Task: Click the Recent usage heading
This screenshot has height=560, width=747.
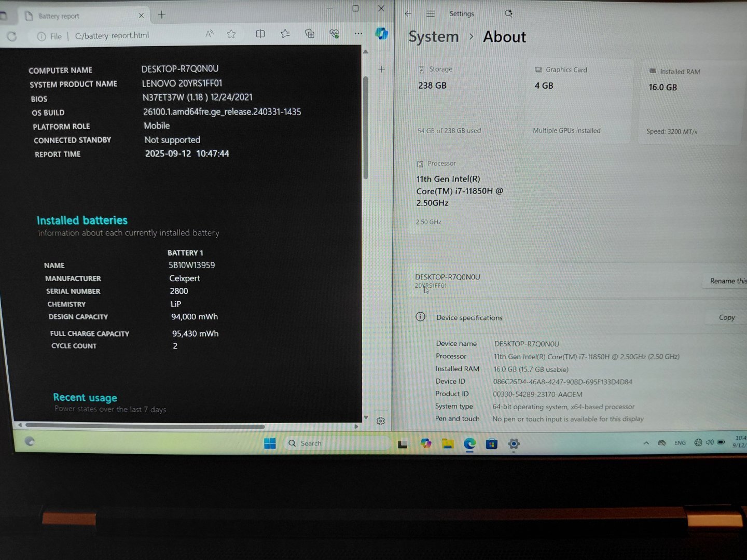Action: click(85, 398)
